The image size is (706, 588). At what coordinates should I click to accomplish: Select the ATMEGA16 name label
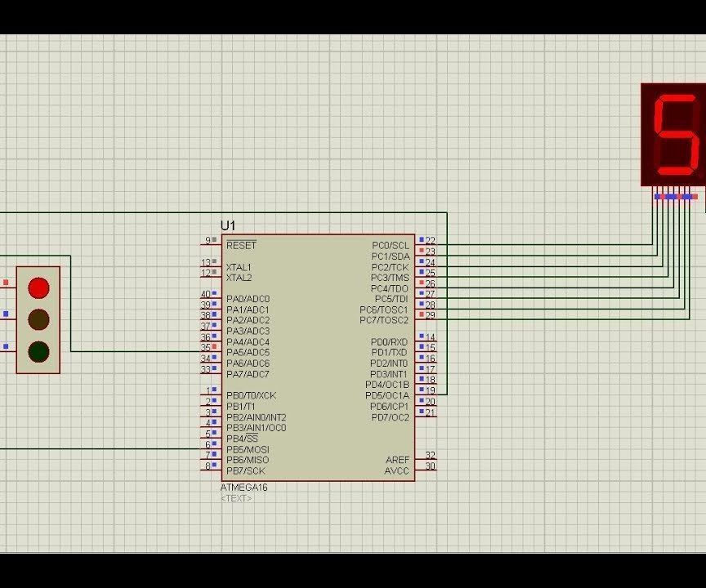point(243,486)
